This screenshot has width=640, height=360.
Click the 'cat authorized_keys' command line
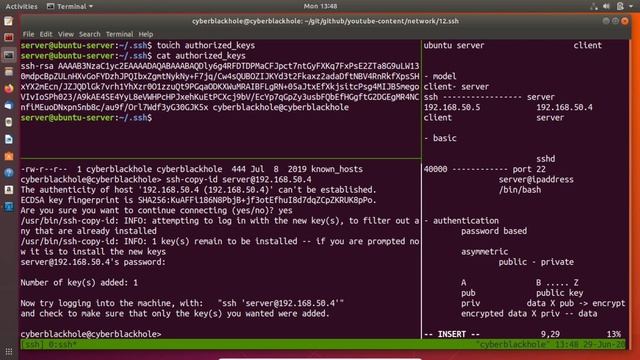(133, 56)
